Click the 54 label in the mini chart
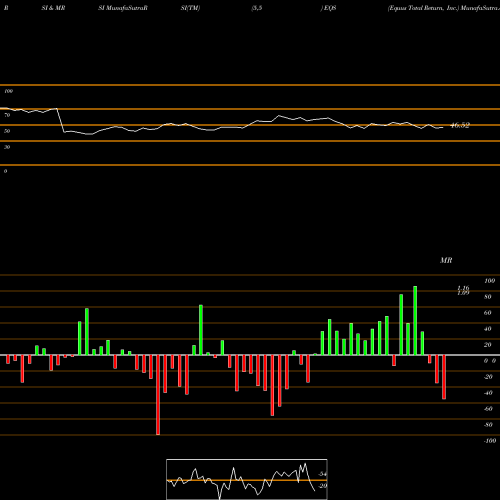Image resolution: width=500 pixels, height=500 pixels. tap(322, 474)
